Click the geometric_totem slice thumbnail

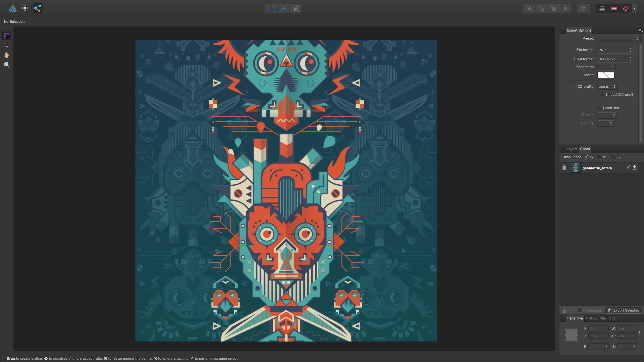coord(575,168)
